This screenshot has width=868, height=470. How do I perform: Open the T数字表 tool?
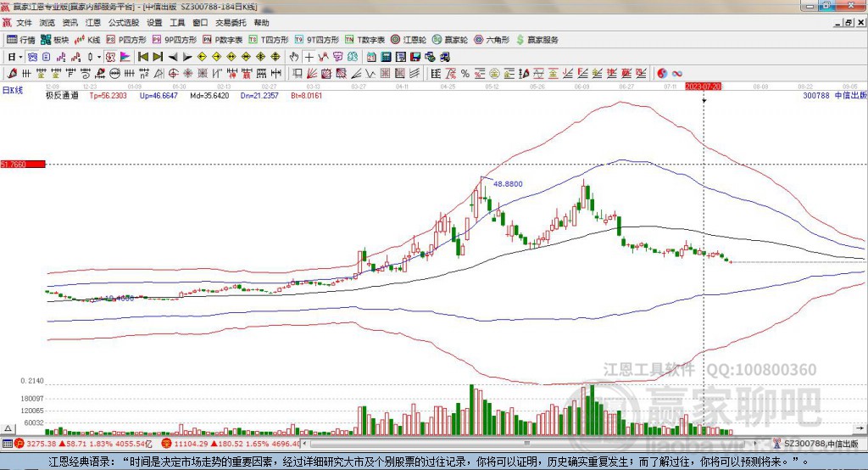pyautogui.click(x=364, y=39)
